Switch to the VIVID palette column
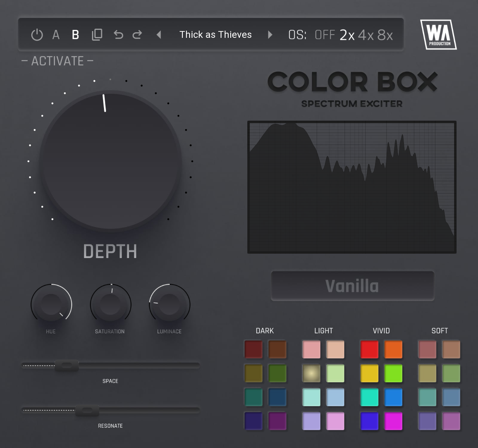 click(x=381, y=331)
